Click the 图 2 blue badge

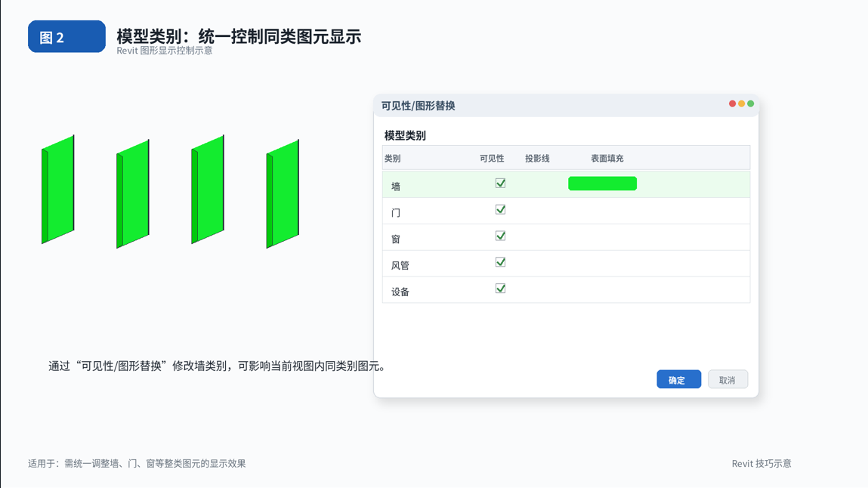point(66,36)
